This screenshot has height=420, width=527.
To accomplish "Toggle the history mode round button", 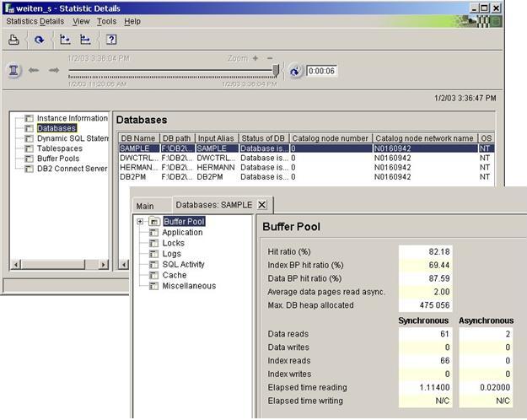I will pos(13,71).
